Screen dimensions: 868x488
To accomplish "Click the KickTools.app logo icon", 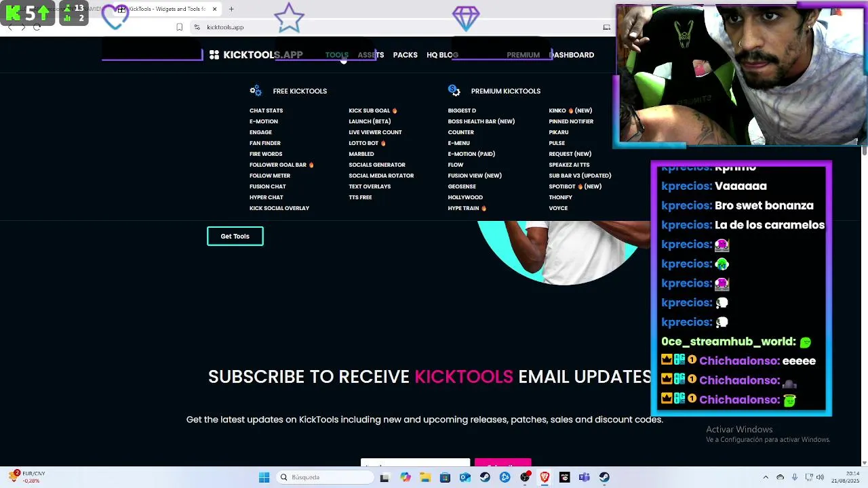I will (214, 55).
